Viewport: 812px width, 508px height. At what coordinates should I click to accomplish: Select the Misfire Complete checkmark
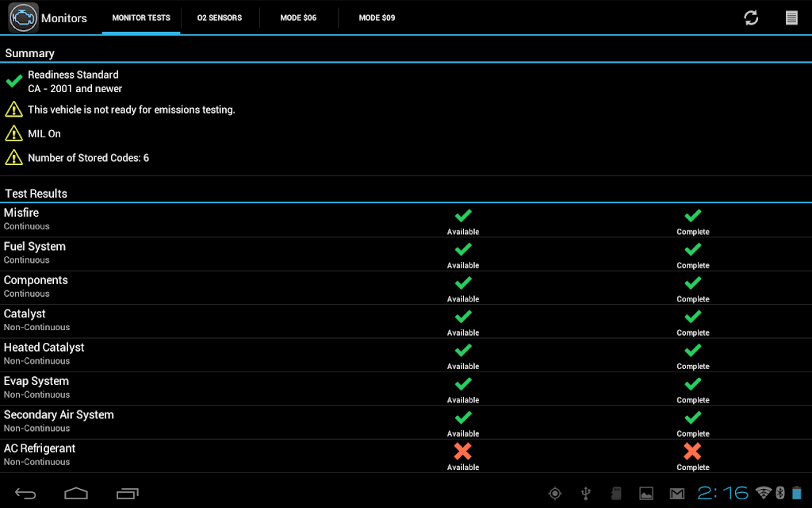693,215
